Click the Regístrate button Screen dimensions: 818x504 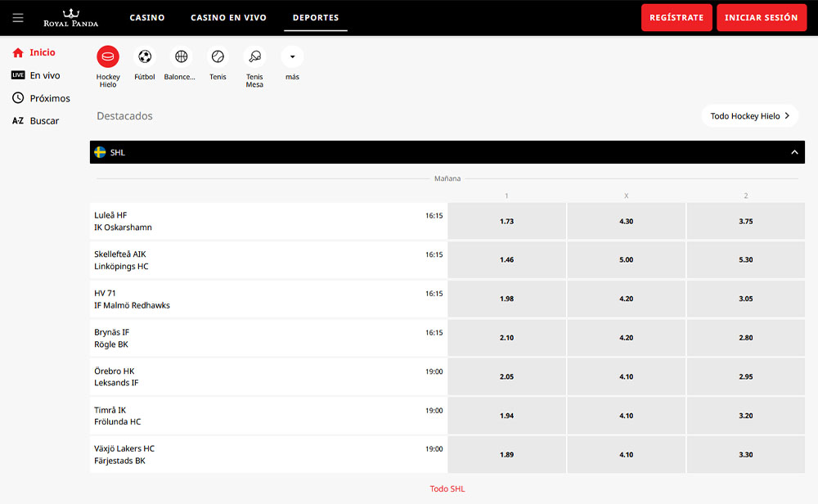[x=676, y=17]
